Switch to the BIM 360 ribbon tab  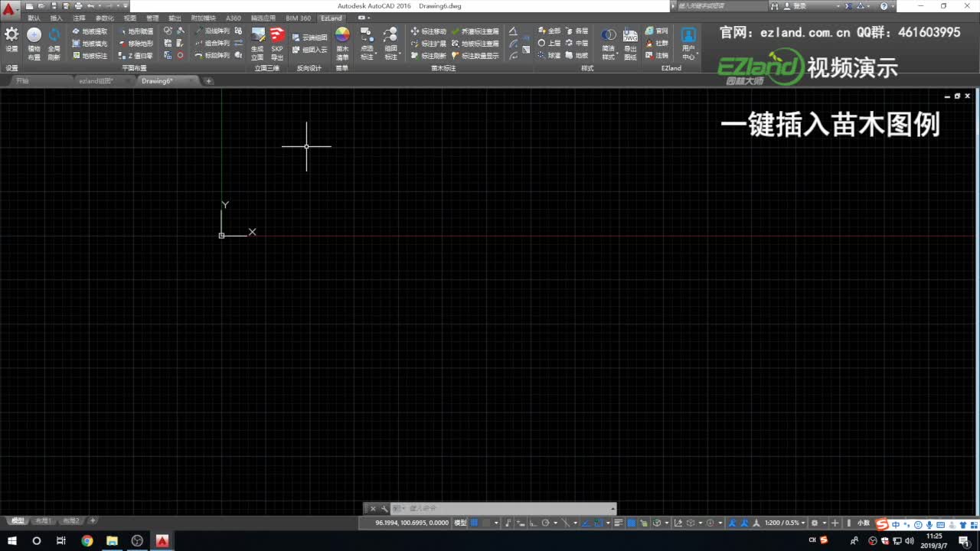pos(299,18)
